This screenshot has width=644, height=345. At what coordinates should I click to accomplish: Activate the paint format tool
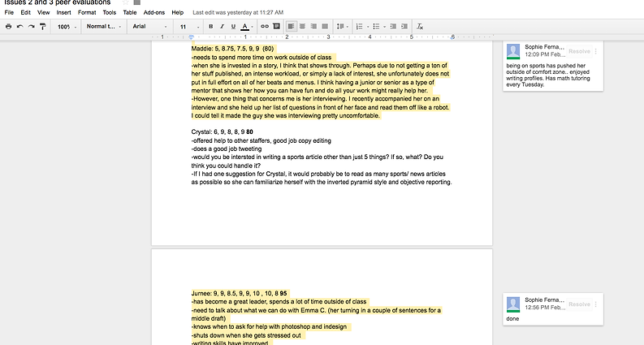[x=43, y=27]
